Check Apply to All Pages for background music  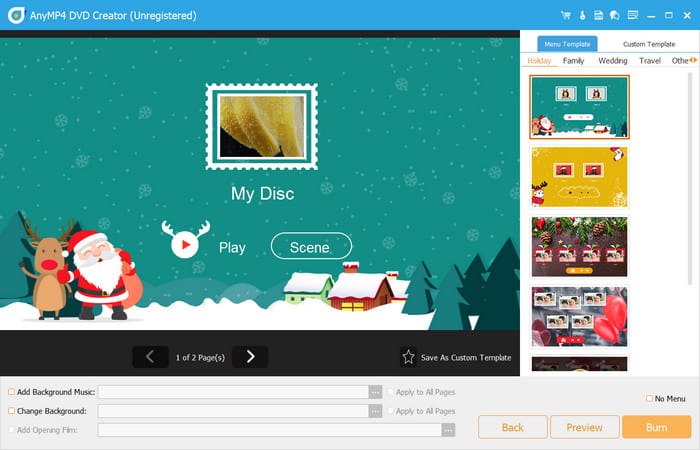[x=391, y=392]
